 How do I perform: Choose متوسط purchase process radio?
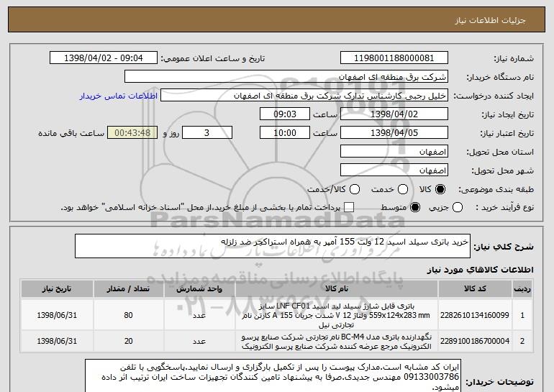pos(415,207)
